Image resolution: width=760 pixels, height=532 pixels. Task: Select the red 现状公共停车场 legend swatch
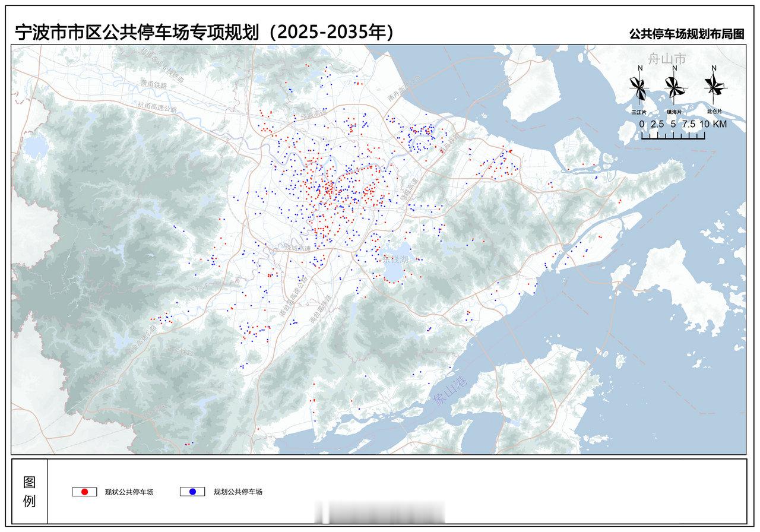(84, 492)
